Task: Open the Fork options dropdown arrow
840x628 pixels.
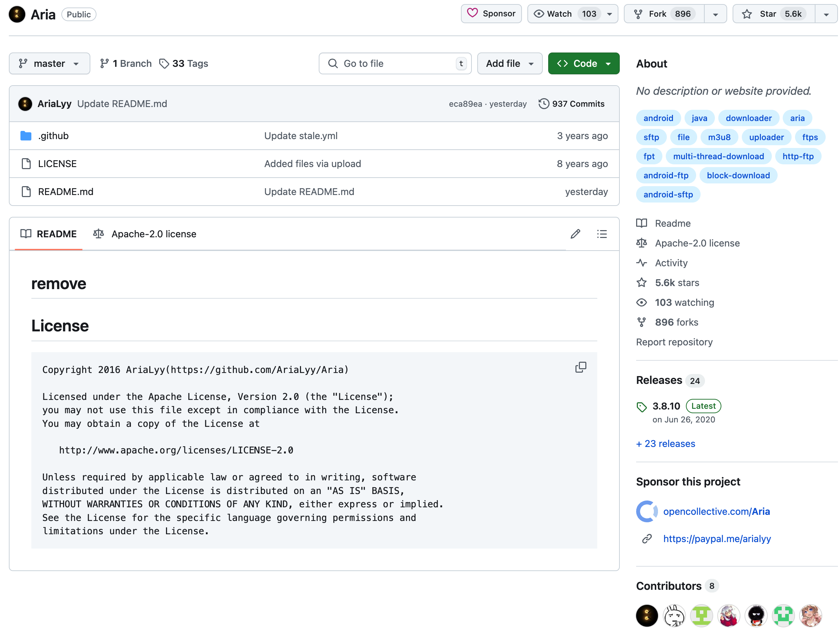Action: [x=716, y=14]
